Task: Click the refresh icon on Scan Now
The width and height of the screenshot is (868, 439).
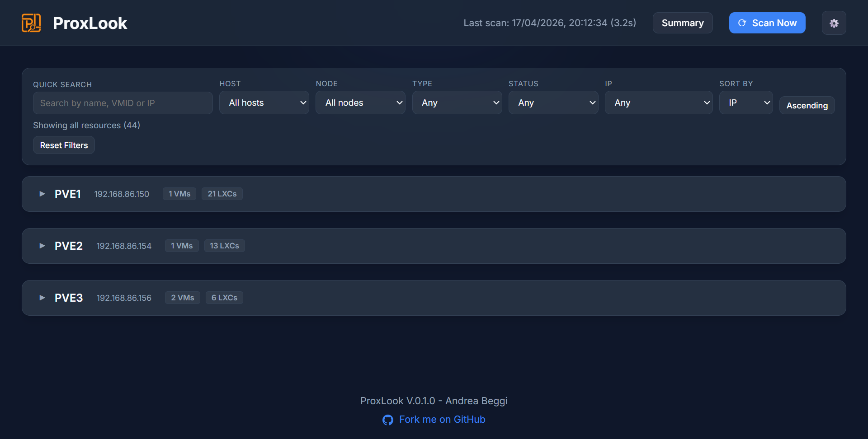Action: (x=743, y=23)
